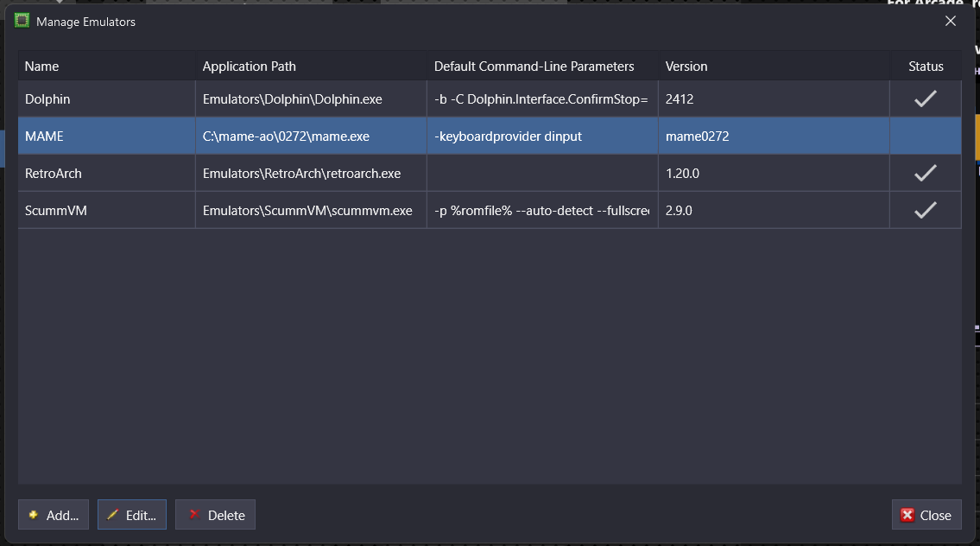
Task: Close the Manage Emulators dialog
Action: coord(926,515)
